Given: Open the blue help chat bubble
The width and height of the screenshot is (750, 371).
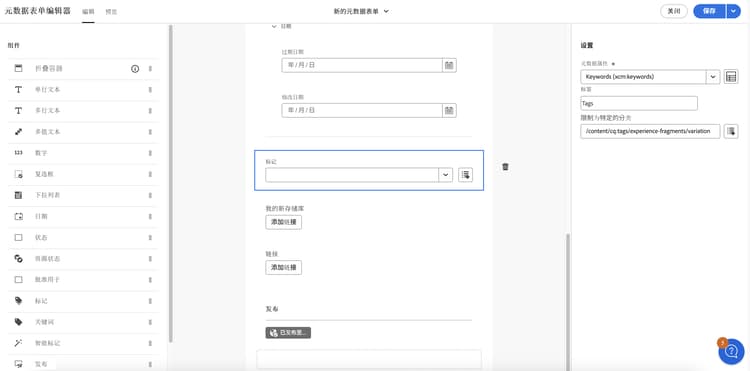Looking at the screenshot, I should [731, 352].
